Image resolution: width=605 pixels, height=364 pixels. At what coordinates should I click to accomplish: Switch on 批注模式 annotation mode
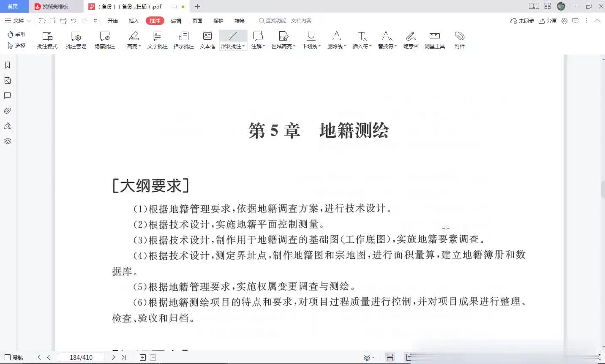47,40
